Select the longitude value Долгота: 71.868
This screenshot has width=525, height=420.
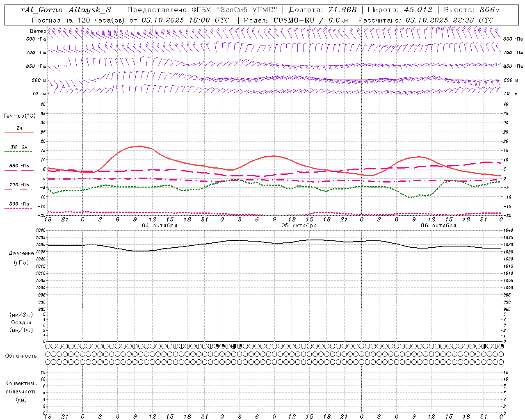pos(323,10)
